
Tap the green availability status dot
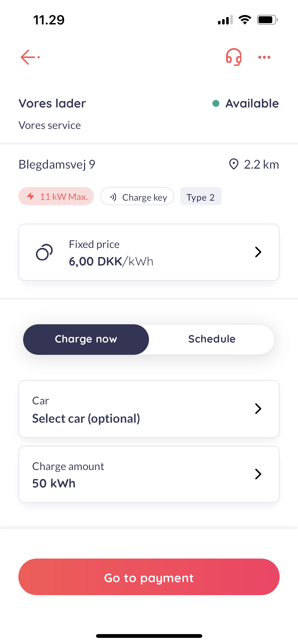(216, 104)
